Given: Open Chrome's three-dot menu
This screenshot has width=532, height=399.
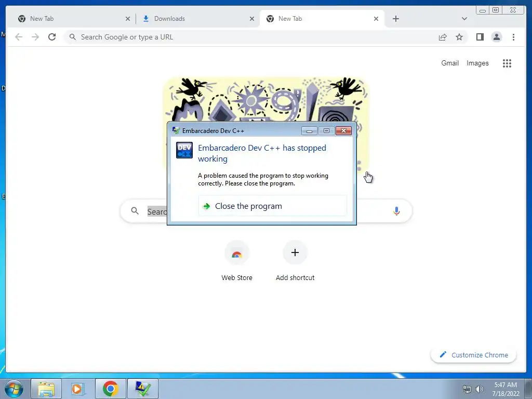Looking at the screenshot, I should pos(513,37).
